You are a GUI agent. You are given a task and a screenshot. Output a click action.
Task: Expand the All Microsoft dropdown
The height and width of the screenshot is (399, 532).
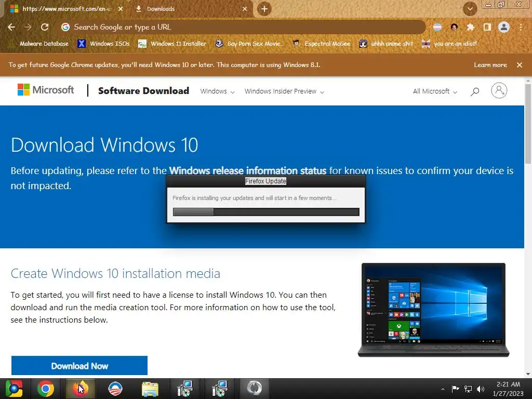[x=435, y=91]
